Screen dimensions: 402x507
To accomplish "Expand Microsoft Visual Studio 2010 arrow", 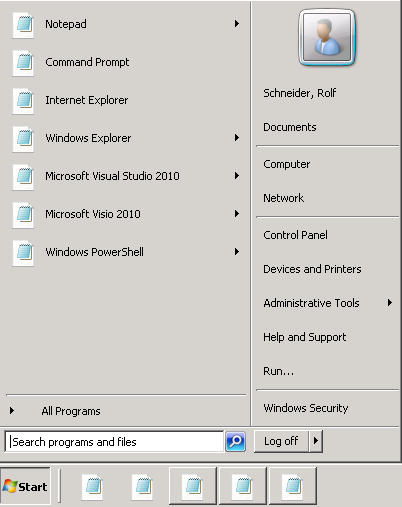I will click(x=237, y=176).
